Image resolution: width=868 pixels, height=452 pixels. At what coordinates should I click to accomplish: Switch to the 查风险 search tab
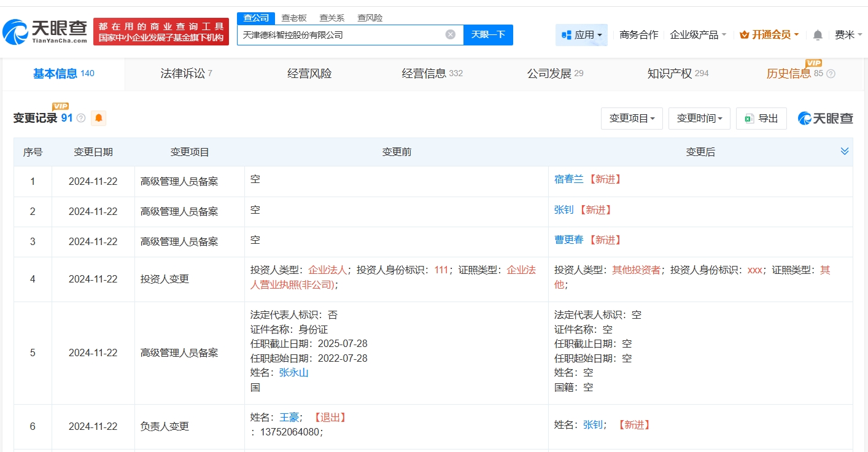[x=370, y=18]
